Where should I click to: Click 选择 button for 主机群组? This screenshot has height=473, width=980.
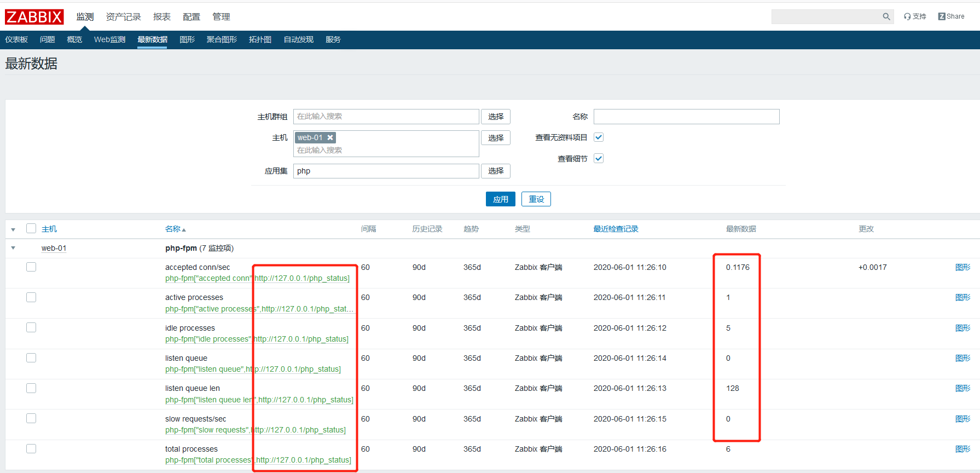pyautogui.click(x=496, y=117)
